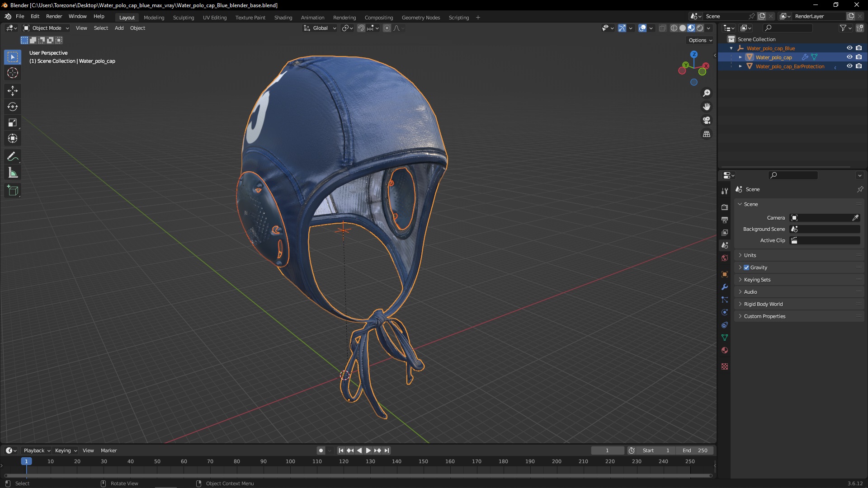Toggle viewport overlays display
This screenshot has height=488, width=868.
pyautogui.click(x=642, y=28)
